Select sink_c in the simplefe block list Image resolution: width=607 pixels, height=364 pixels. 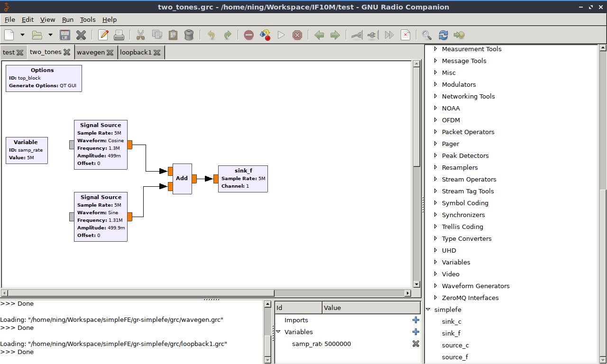(x=451, y=321)
